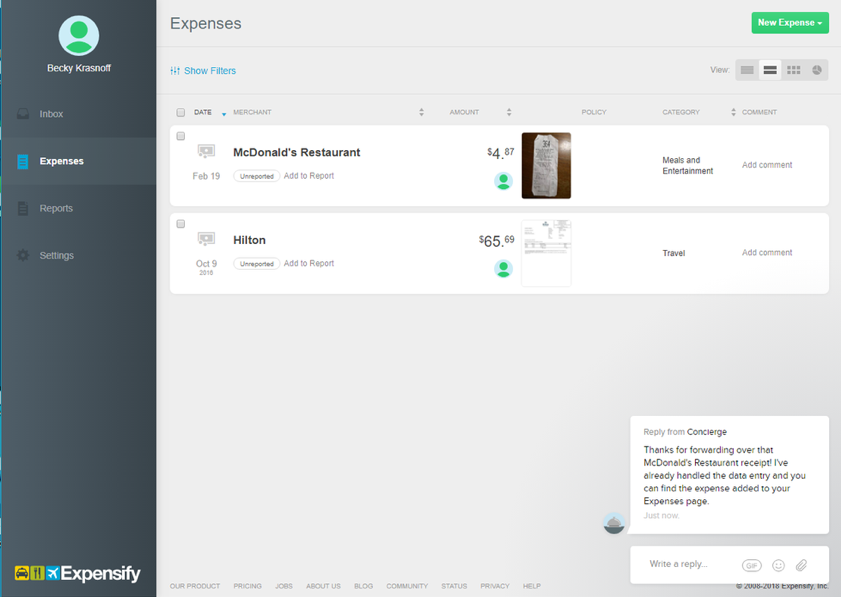Click the Expensify logo

tap(78, 573)
